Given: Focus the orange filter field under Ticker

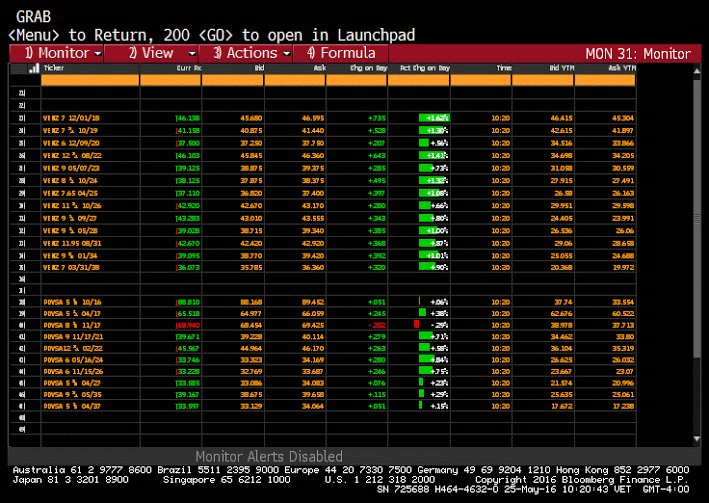Looking at the screenshot, I should pyautogui.click(x=90, y=80).
